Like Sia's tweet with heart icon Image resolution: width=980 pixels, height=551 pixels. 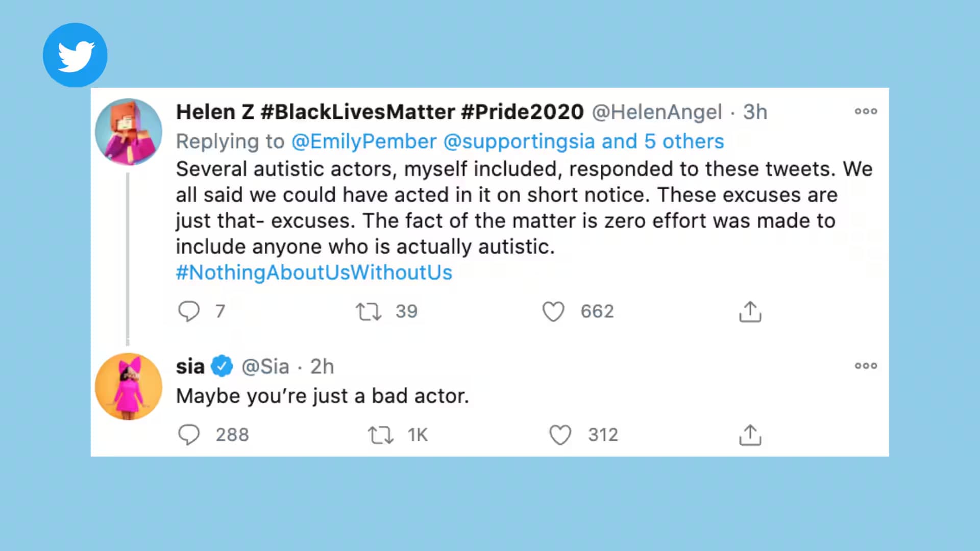tap(560, 435)
